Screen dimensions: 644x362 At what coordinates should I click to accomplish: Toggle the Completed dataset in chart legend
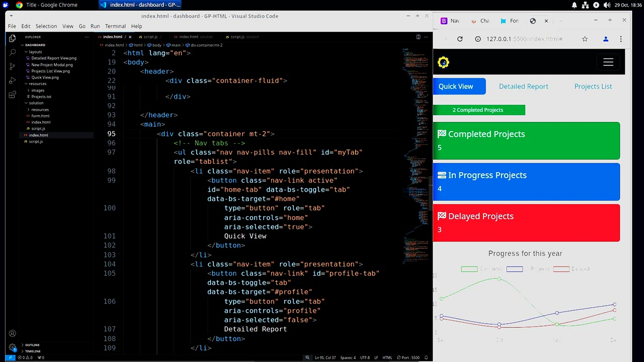[482, 269]
